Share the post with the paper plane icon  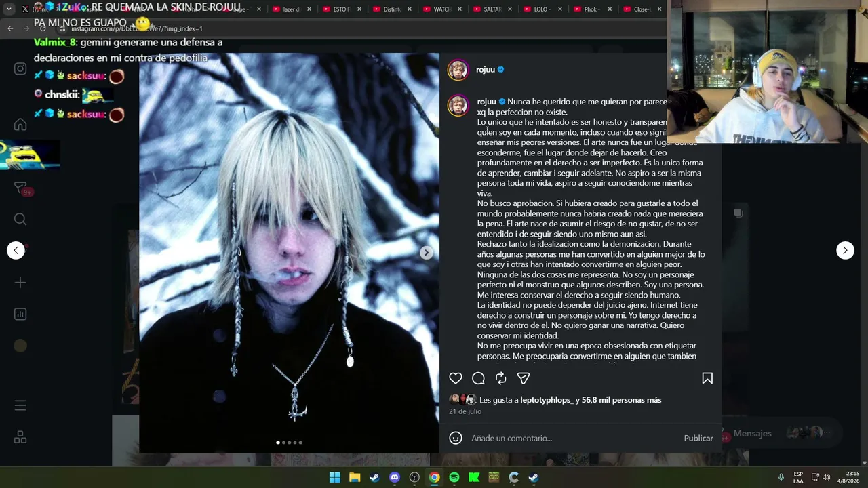pyautogui.click(x=524, y=378)
